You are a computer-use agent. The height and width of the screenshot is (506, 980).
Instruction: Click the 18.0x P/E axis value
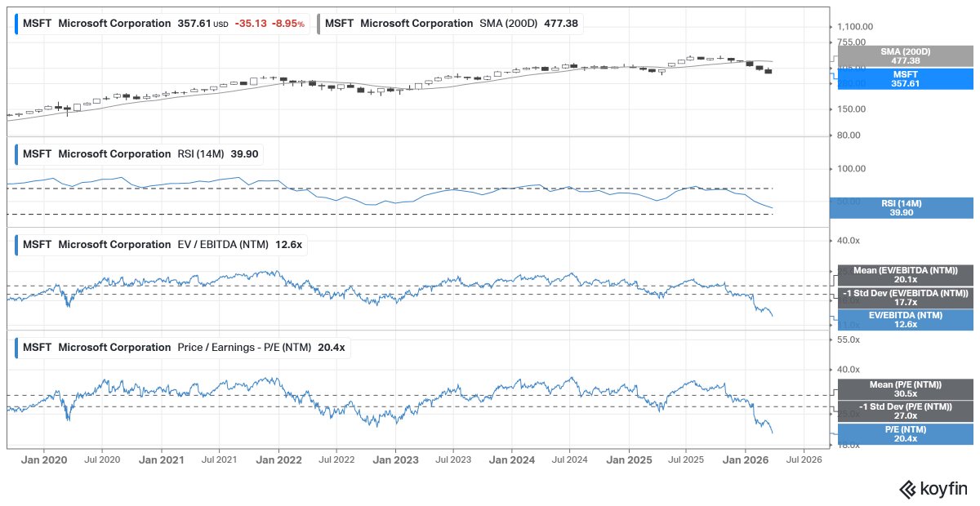click(x=849, y=445)
